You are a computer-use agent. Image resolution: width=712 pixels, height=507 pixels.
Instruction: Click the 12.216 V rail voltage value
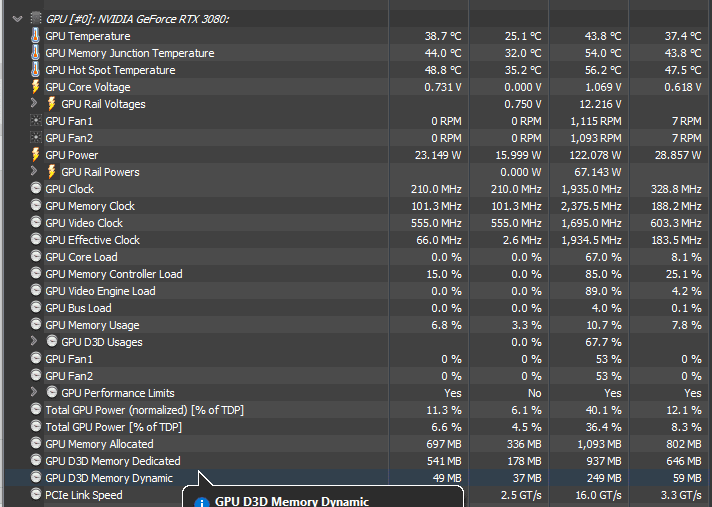tap(600, 104)
